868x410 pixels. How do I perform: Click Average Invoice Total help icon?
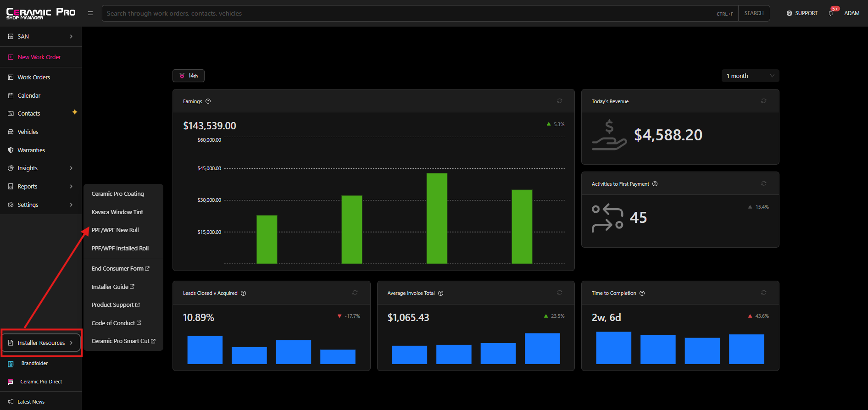click(x=440, y=294)
